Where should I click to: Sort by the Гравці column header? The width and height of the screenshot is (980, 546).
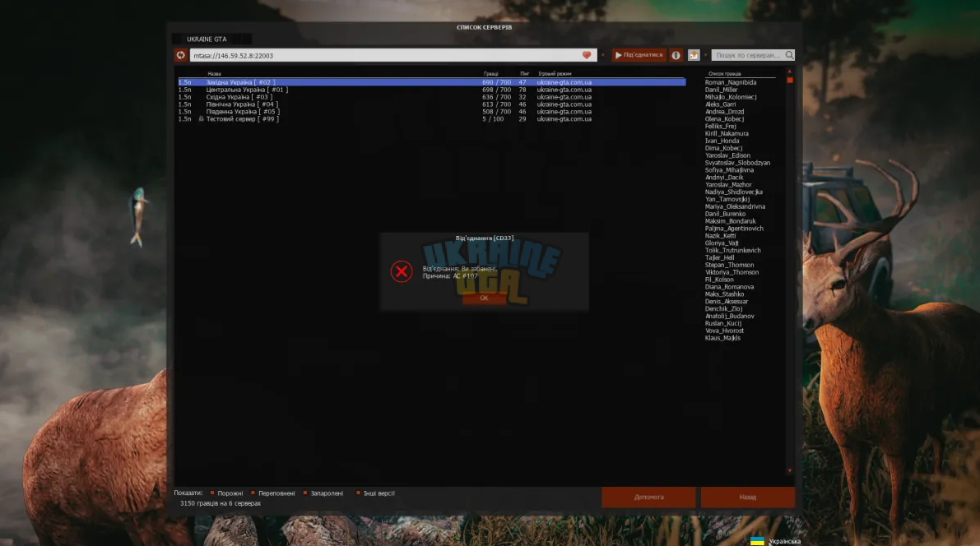pos(490,74)
